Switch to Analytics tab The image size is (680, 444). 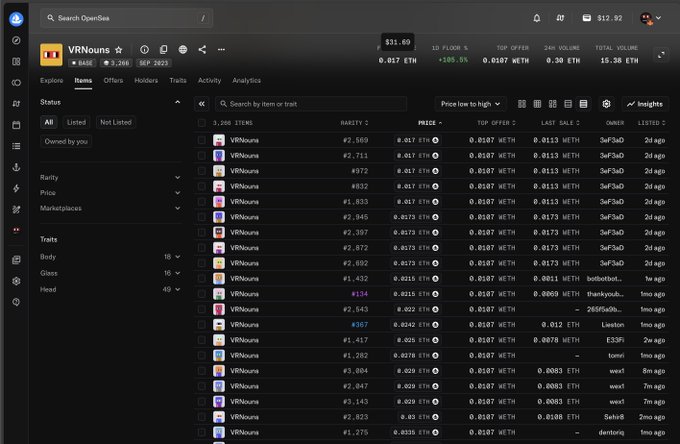[246, 80]
